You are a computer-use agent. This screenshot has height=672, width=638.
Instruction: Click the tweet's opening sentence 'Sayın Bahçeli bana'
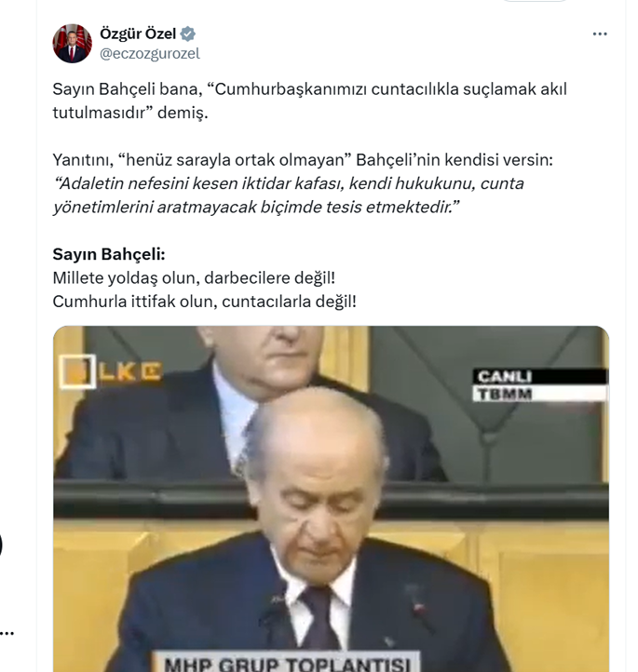309,101
